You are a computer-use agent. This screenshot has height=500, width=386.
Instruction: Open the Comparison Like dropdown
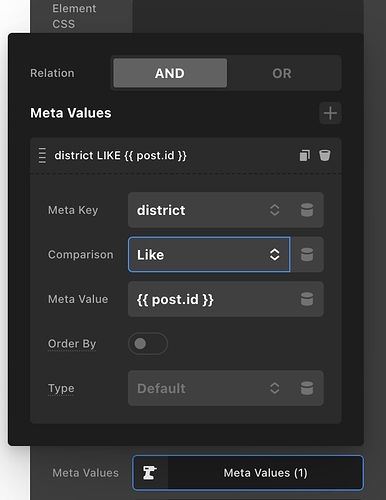click(x=209, y=255)
